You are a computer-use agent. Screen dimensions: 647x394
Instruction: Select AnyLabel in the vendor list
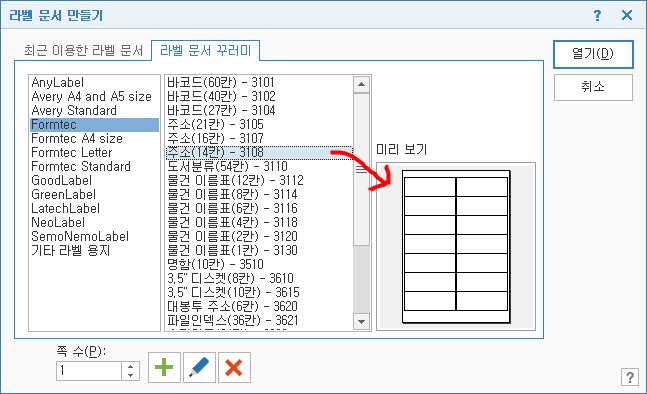[94, 83]
